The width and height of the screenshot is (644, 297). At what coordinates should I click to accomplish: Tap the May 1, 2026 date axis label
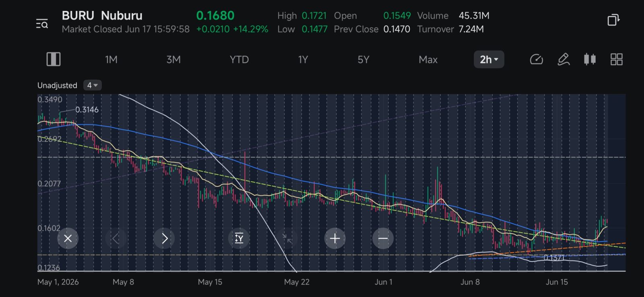pyautogui.click(x=58, y=282)
